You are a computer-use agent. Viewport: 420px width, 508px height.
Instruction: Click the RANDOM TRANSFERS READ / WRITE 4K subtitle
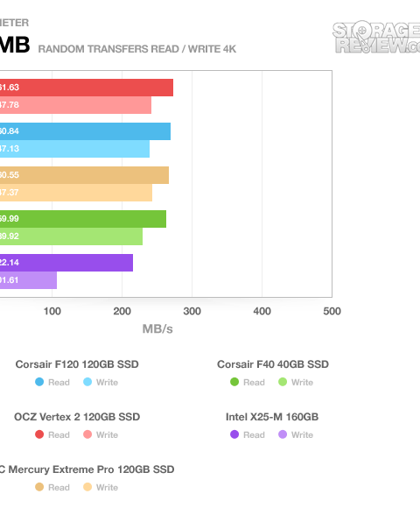pos(137,49)
